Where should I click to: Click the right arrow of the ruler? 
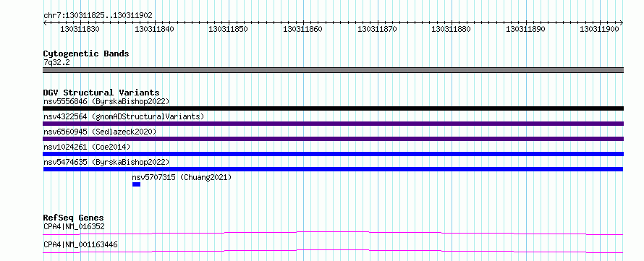pos(622,22)
